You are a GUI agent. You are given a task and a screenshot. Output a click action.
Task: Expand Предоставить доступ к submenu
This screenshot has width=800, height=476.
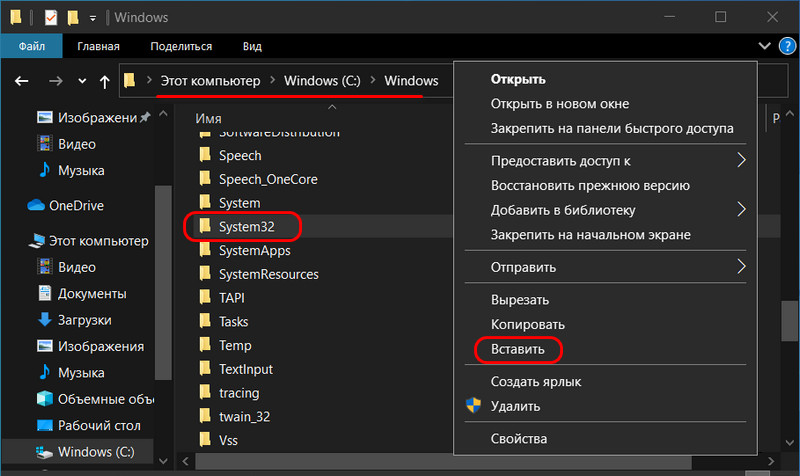point(605,161)
